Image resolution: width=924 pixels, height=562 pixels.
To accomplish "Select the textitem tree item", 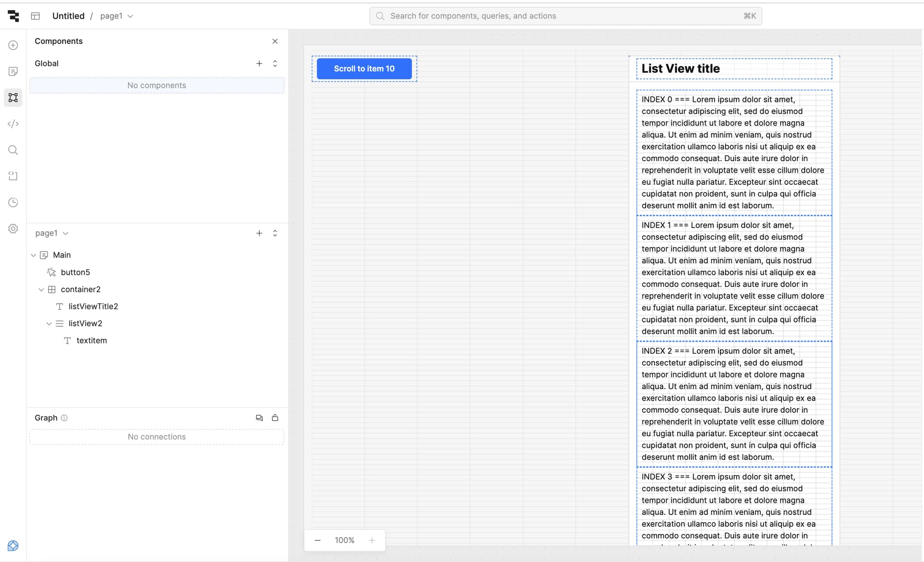I will coord(91,341).
